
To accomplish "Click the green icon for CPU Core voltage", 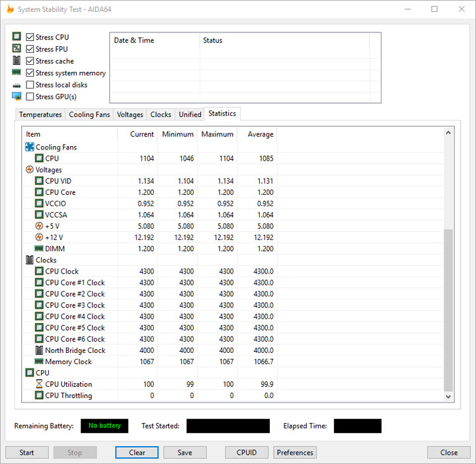I will click(x=39, y=192).
